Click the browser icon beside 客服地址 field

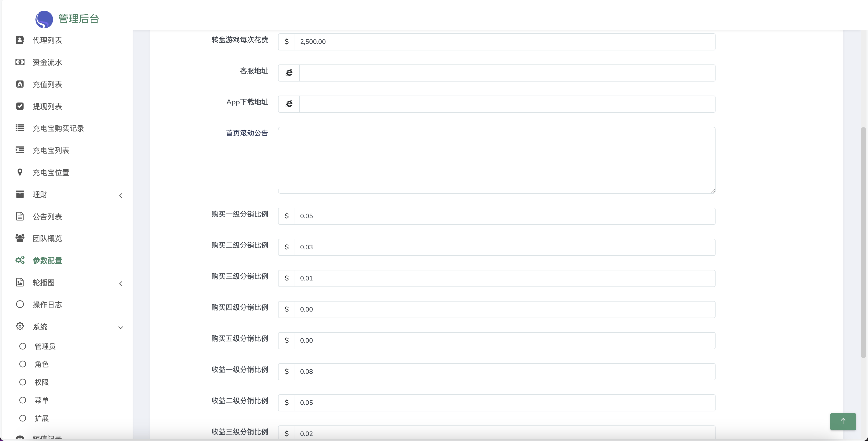point(289,73)
